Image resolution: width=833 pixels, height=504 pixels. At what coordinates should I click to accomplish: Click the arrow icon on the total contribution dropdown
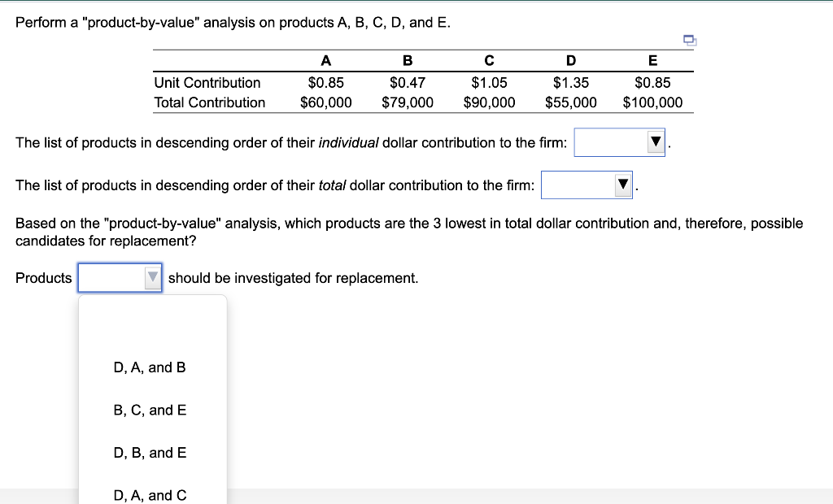[622, 185]
